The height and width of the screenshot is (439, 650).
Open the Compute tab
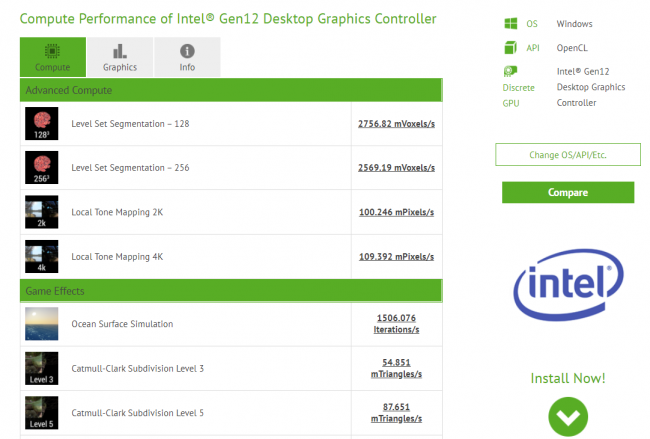point(52,57)
